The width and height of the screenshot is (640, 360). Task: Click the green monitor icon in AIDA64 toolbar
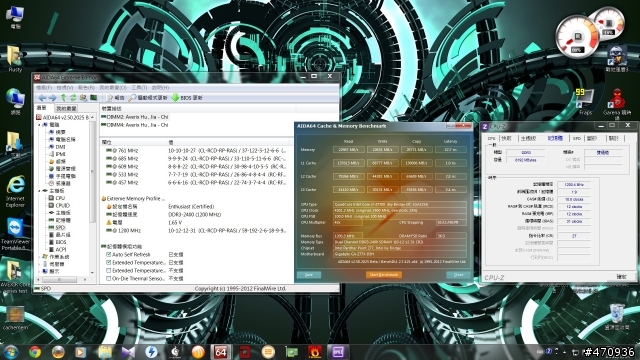coord(93,98)
